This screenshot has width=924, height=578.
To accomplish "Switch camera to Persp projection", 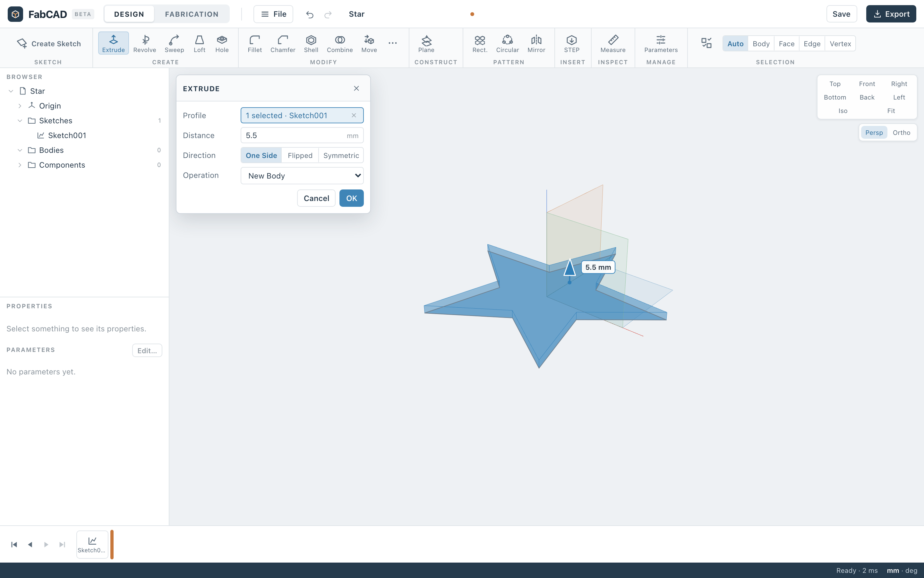I will [874, 133].
